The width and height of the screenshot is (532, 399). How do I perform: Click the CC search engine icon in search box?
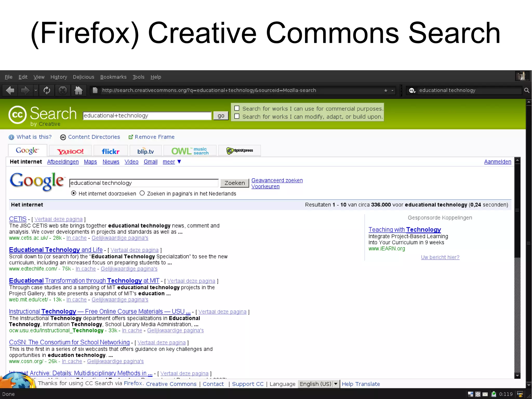(x=412, y=90)
